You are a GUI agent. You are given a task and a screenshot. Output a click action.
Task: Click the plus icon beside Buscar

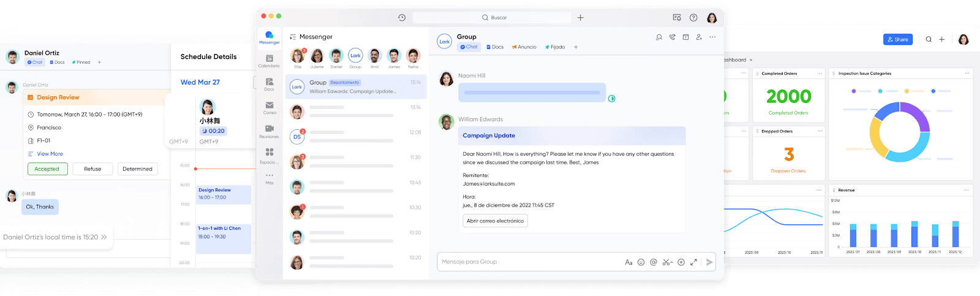(x=581, y=18)
